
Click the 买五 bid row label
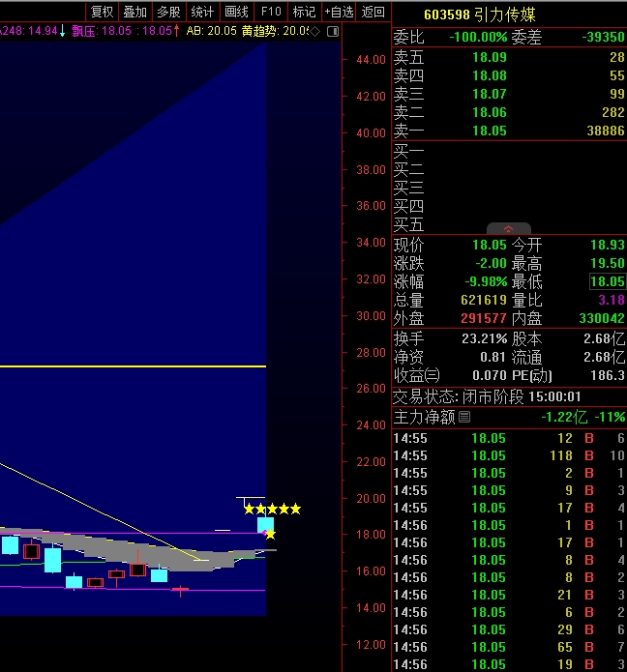[408, 224]
